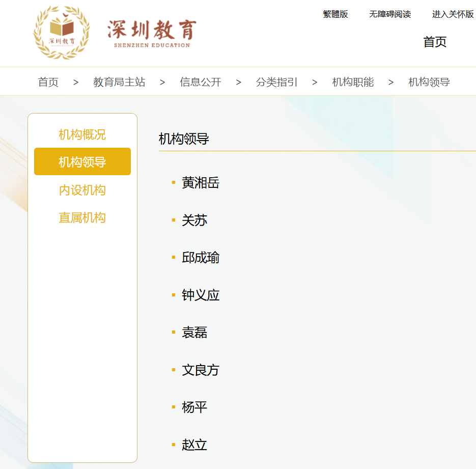Open 教育局主站 breadcrumb link
Screen dimensions: 476x469
pyautogui.click(x=119, y=82)
